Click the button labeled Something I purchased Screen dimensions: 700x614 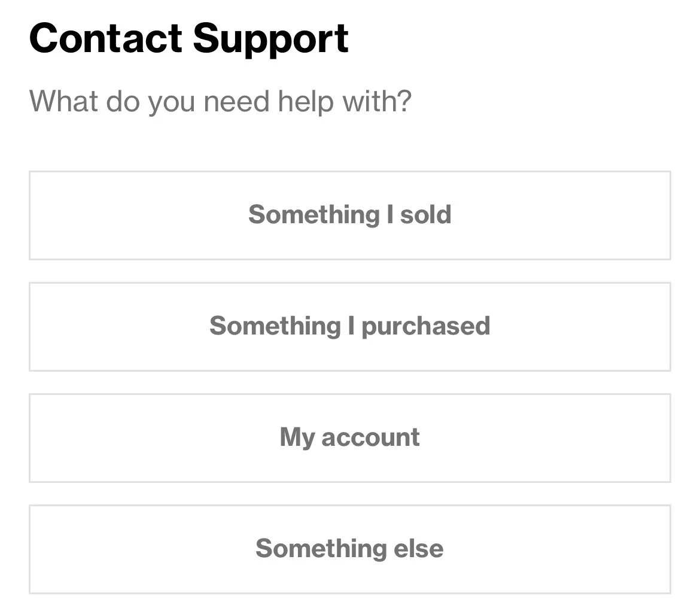pos(350,326)
